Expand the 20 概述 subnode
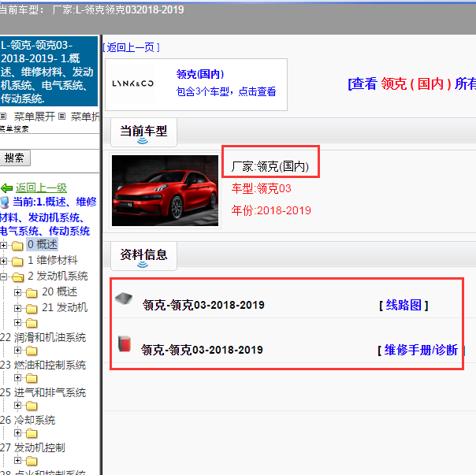 tap(17, 292)
